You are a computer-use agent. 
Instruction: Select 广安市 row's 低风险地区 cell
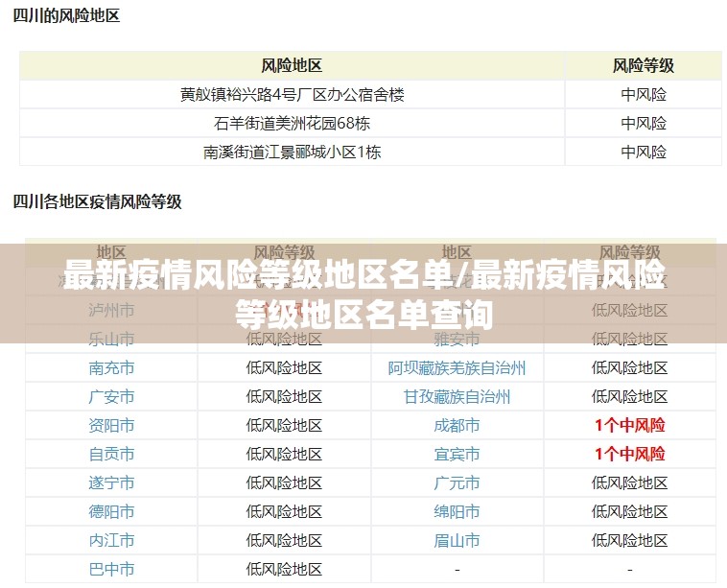284,396
